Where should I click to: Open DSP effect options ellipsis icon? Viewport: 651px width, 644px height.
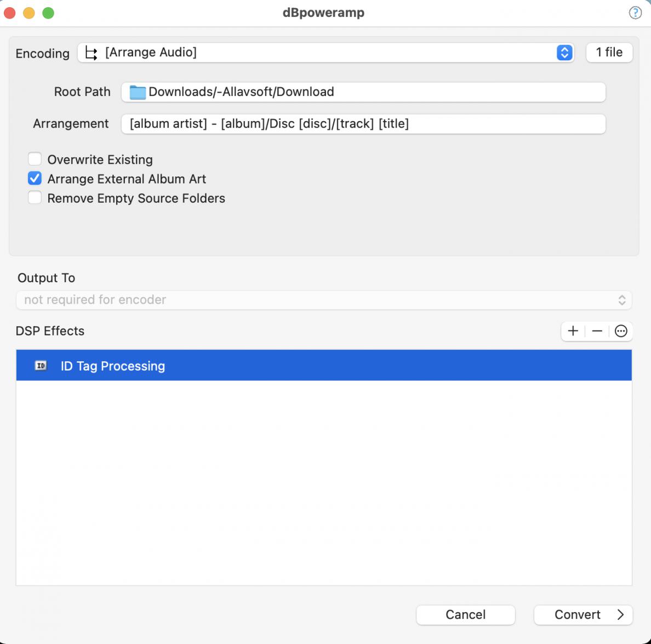point(621,331)
